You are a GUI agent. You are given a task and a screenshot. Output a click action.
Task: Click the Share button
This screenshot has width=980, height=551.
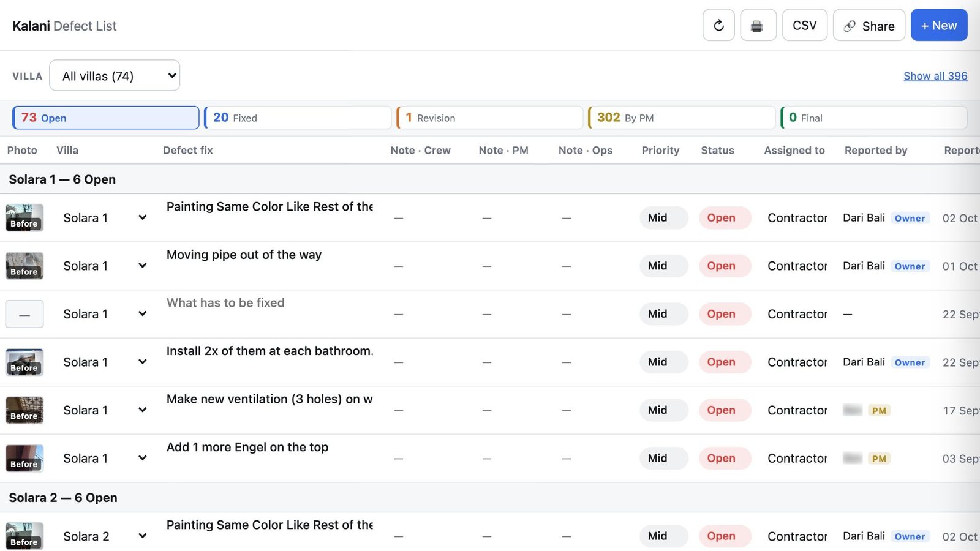coord(869,25)
